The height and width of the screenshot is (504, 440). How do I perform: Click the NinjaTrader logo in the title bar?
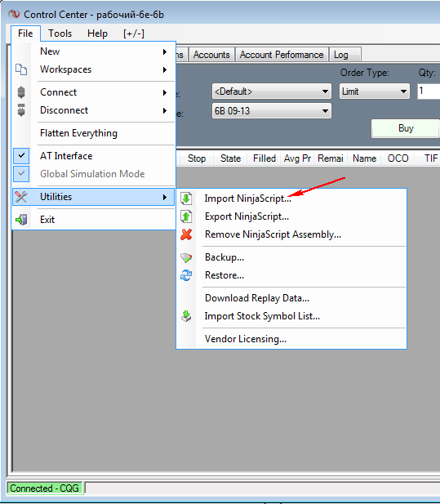14,15
